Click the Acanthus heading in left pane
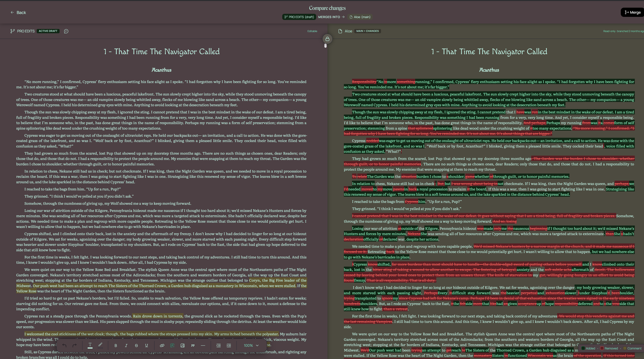This screenshot has height=359, width=644. [161, 70]
